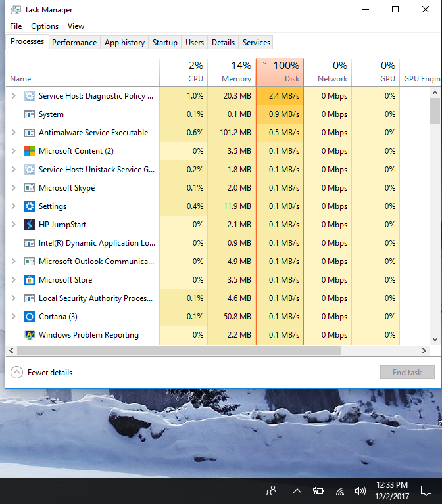Open the File menu
Viewport: 442px width, 504px height.
[x=16, y=26]
